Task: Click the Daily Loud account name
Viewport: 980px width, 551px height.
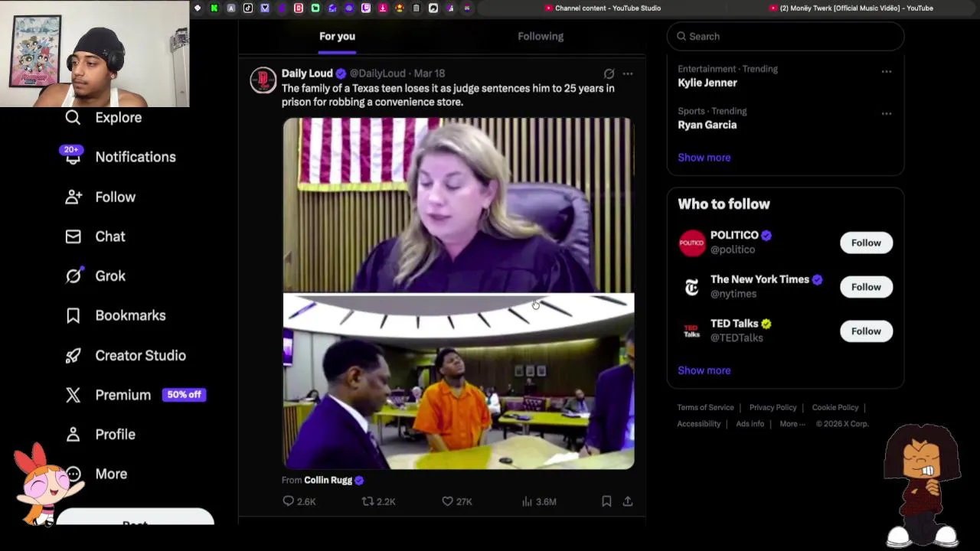Action: (307, 73)
